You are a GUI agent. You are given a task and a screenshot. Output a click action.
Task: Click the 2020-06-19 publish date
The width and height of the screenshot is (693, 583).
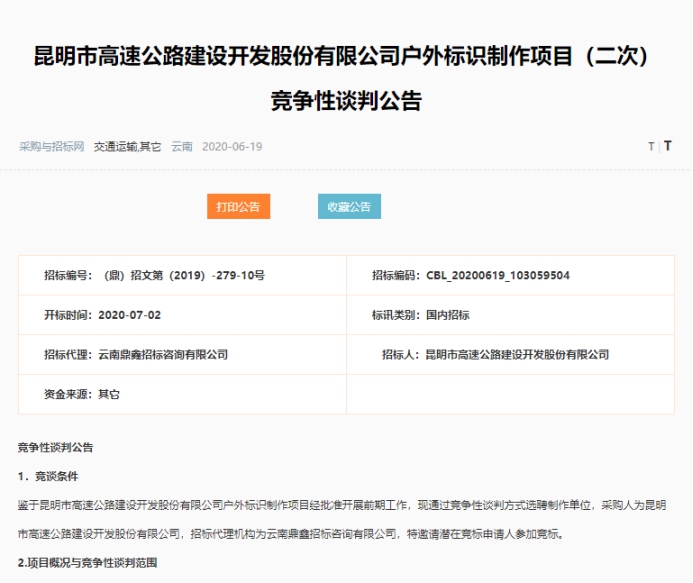click(232, 146)
